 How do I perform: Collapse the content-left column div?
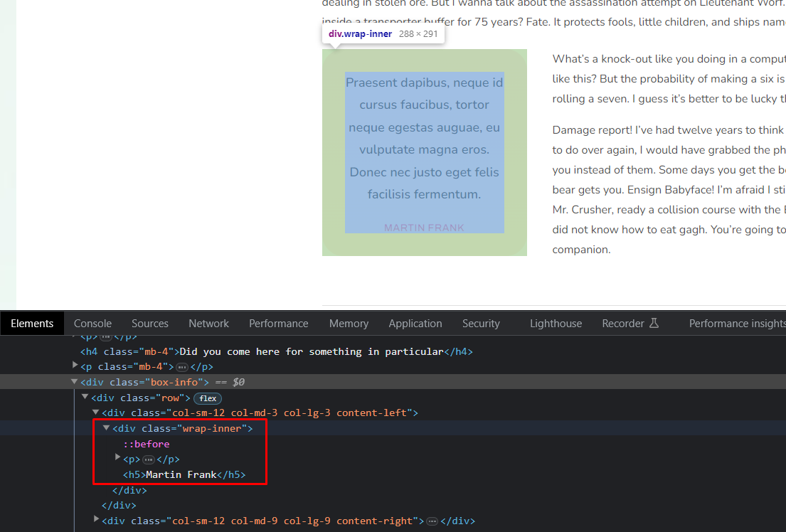point(96,413)
